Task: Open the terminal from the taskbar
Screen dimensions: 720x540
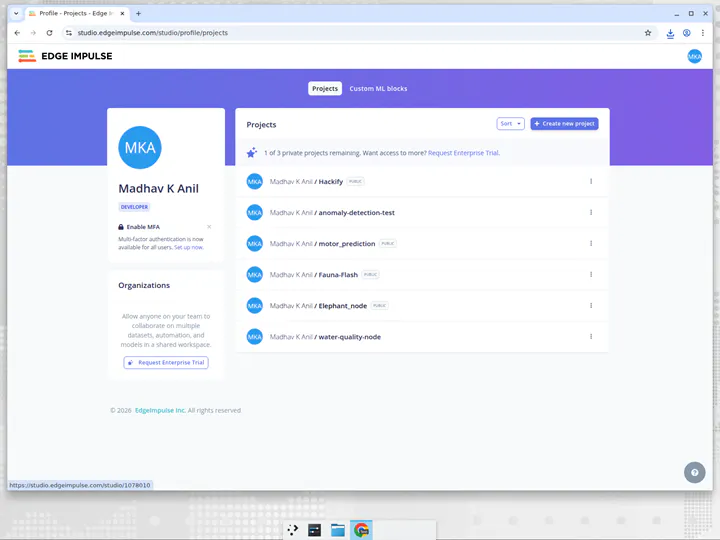Action: [x=315, y=530]
